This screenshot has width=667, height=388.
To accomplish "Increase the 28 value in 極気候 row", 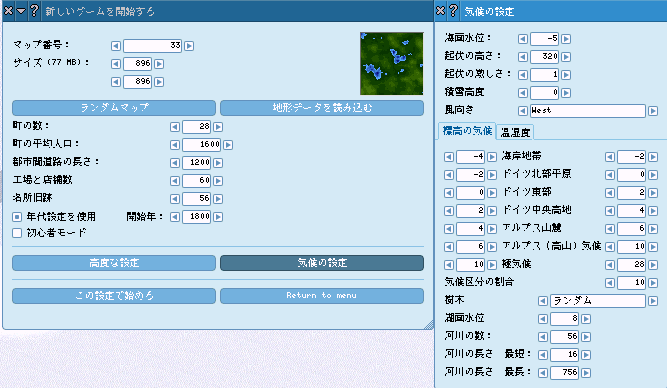I will click(x=653, y=265).
